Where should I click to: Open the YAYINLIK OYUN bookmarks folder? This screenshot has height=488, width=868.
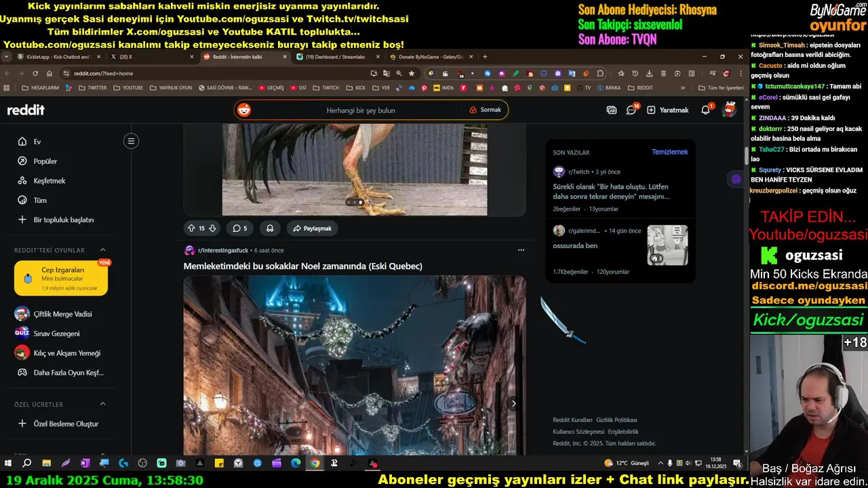[171, 87]
